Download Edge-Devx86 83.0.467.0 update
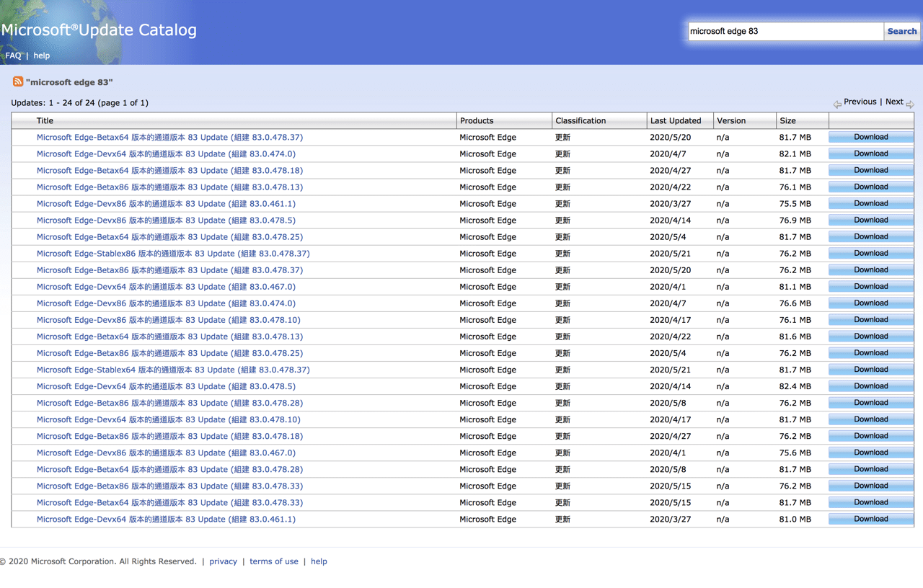Screen dimensions: 923x588 871,453
